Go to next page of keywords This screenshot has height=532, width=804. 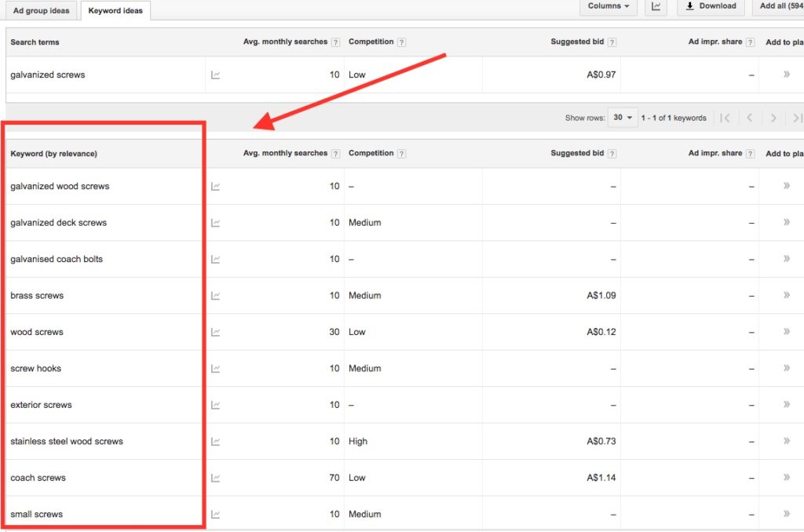[x=773, y=118]
